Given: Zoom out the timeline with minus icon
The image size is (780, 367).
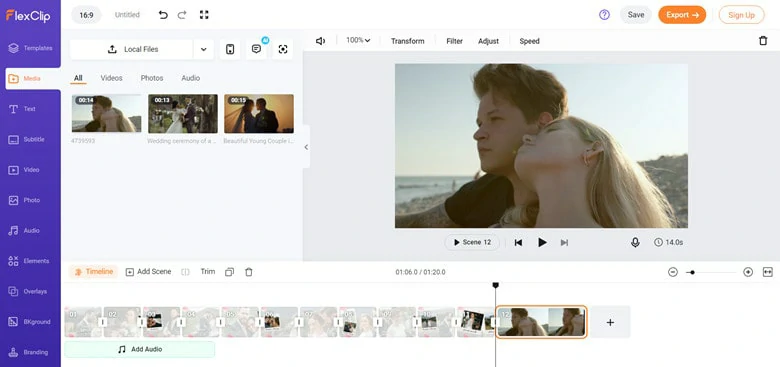Looking at the screenshot, I should point(673,272).
